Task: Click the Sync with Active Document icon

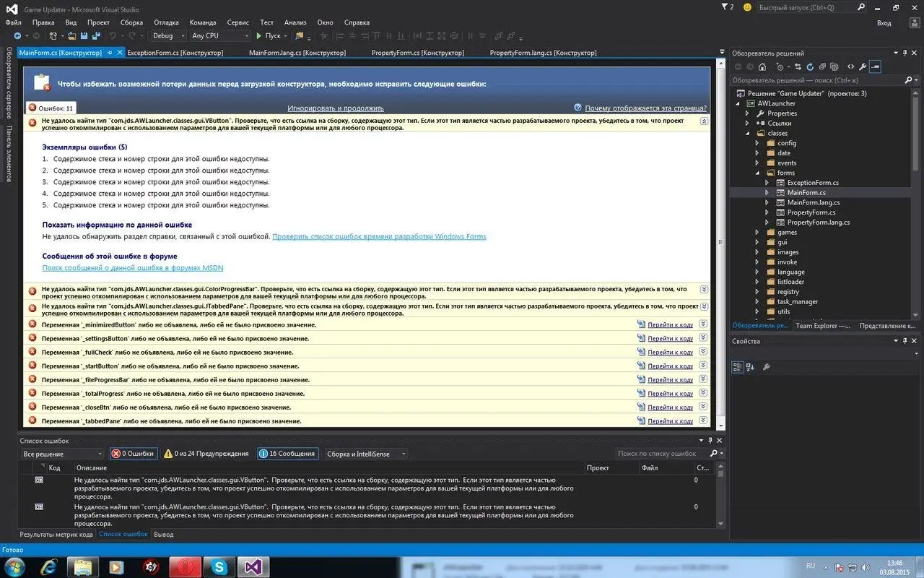Action: tap(798, 66)
